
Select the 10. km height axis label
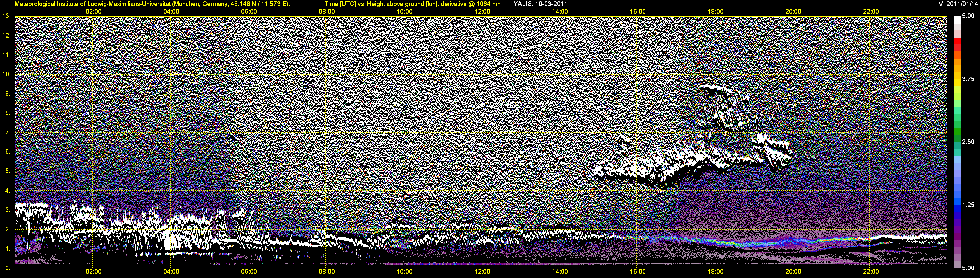6,74
